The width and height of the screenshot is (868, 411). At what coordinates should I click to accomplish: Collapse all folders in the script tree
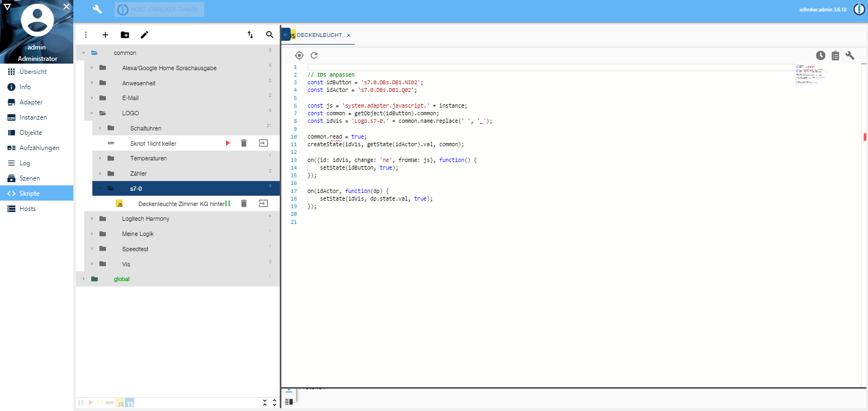click(265, 403)
